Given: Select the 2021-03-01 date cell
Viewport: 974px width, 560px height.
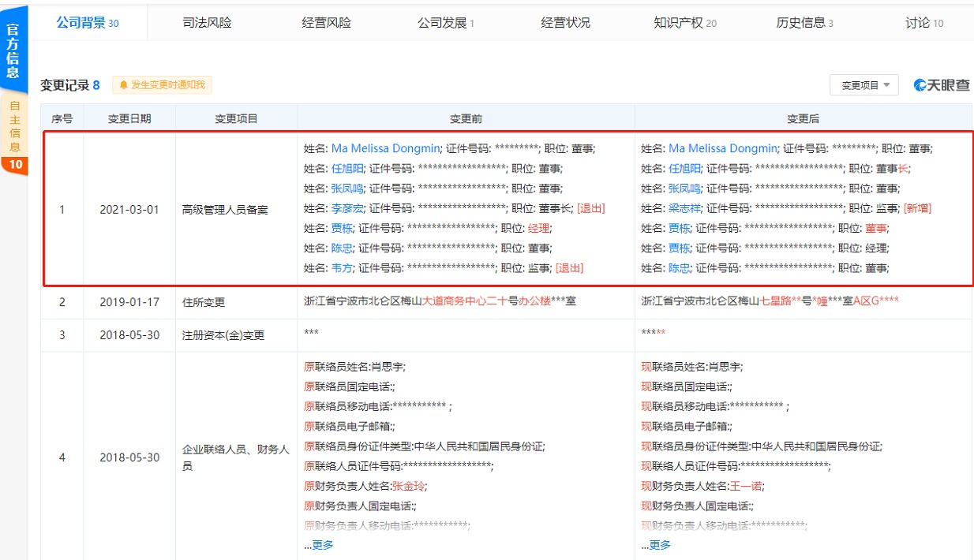Looking at the screenshot, I should point(129,210).
